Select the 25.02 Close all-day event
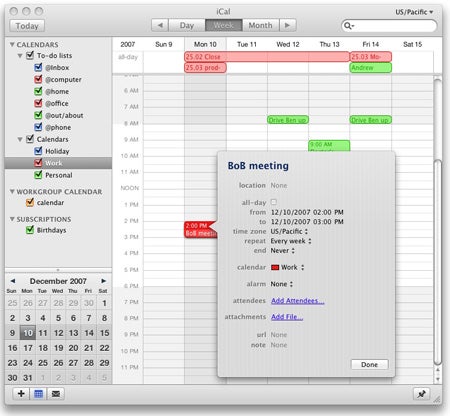450x416 pixels. [x=267, y=57]
